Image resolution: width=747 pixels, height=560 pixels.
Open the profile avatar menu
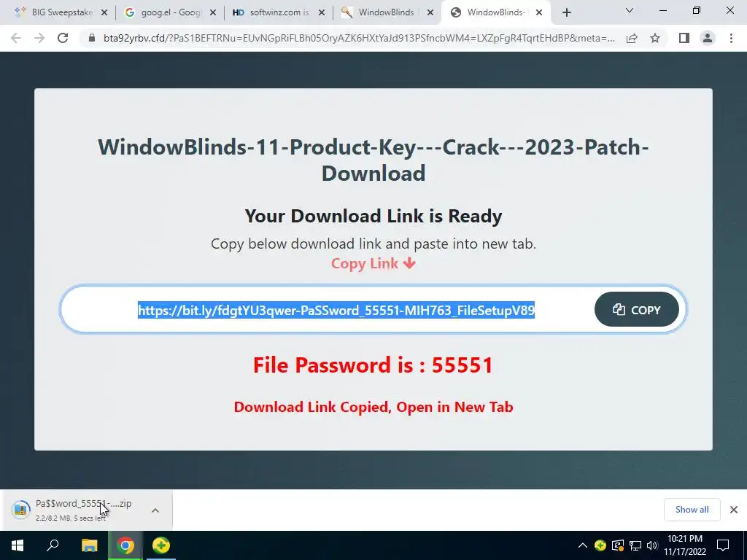(x=708, y=38)
